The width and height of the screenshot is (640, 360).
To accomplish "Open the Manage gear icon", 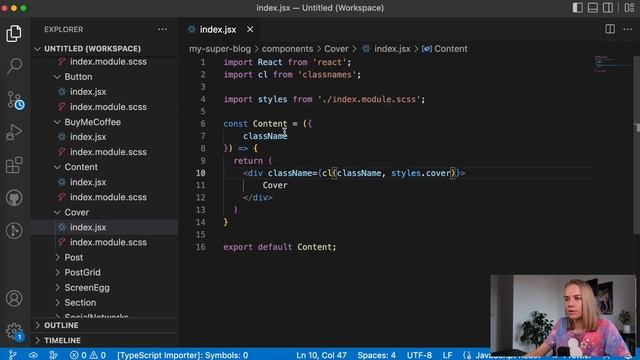I will [14, 331].
